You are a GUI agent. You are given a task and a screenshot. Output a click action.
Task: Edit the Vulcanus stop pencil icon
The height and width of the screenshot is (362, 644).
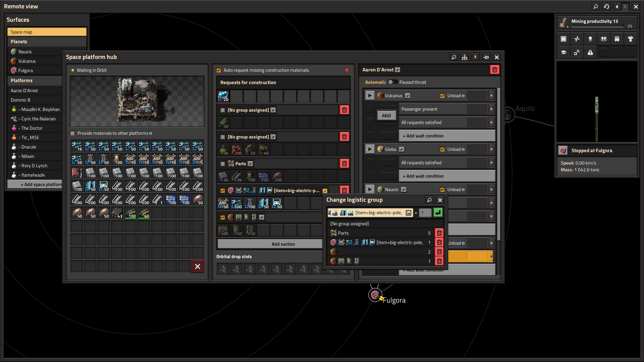tap(408, 96)
